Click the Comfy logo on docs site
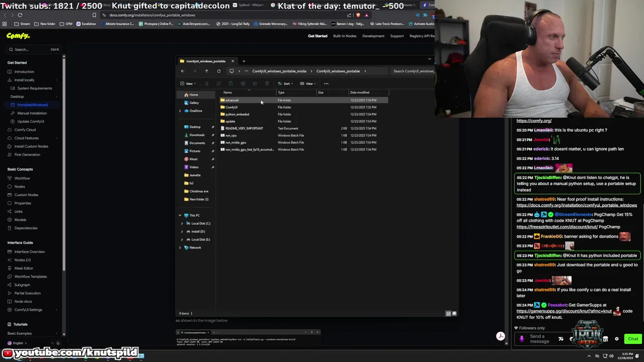 18,36
